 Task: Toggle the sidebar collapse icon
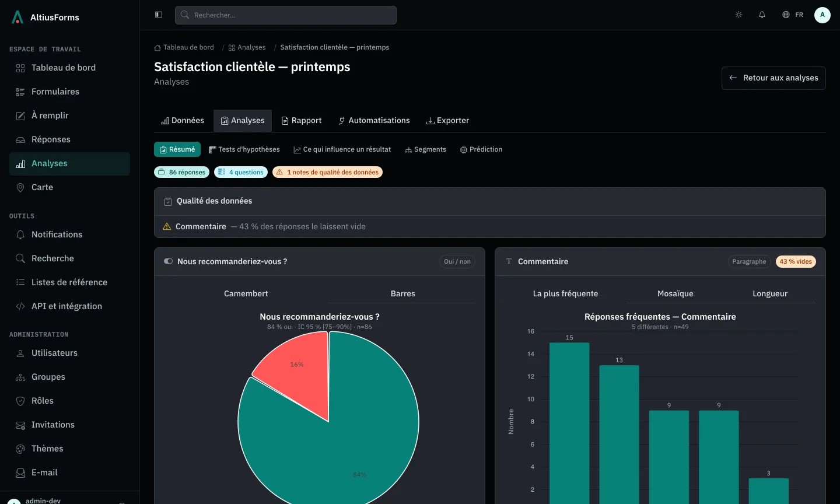[x=159, y=15]
